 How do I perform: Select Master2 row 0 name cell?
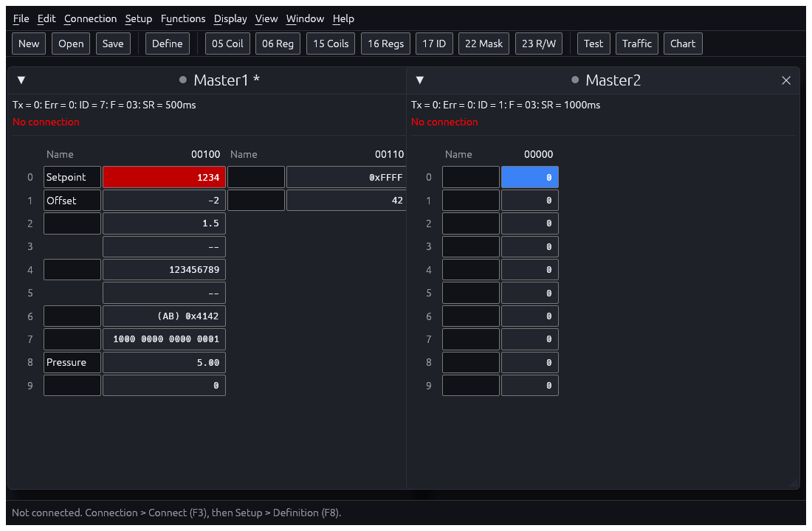pos(471,177)
